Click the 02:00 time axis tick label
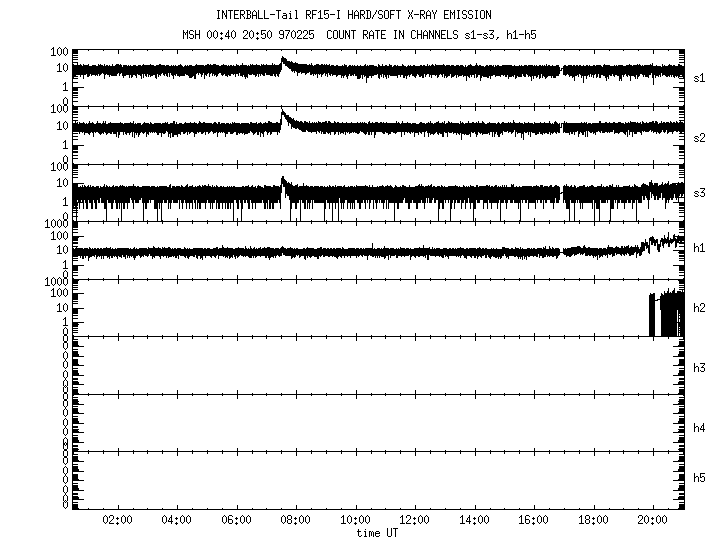 tap(118, 521)
